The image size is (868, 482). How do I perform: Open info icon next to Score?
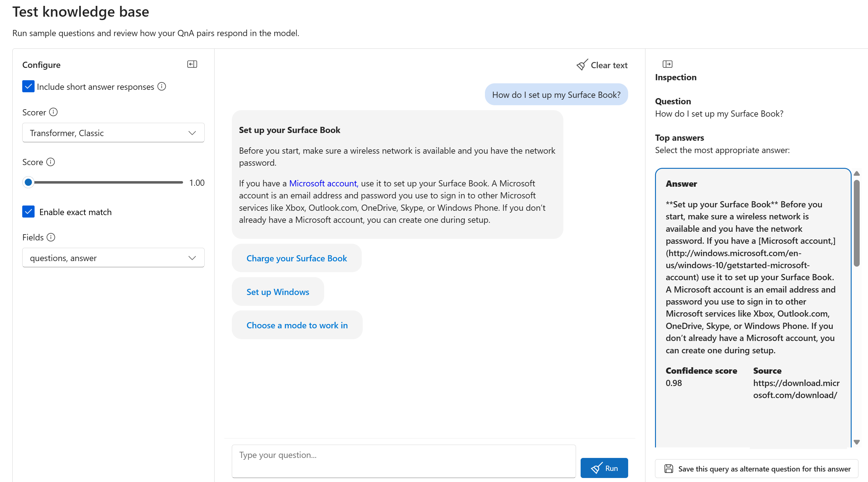click(51, 162)
